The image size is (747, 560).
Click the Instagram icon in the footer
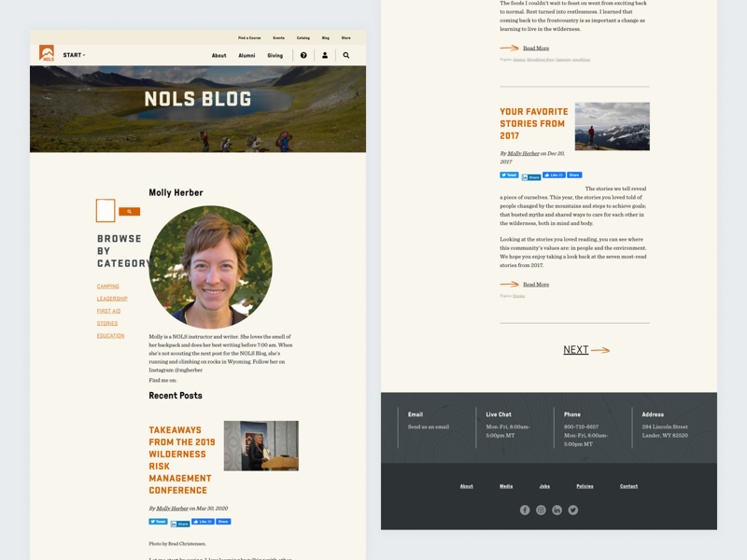click(541, 510)
